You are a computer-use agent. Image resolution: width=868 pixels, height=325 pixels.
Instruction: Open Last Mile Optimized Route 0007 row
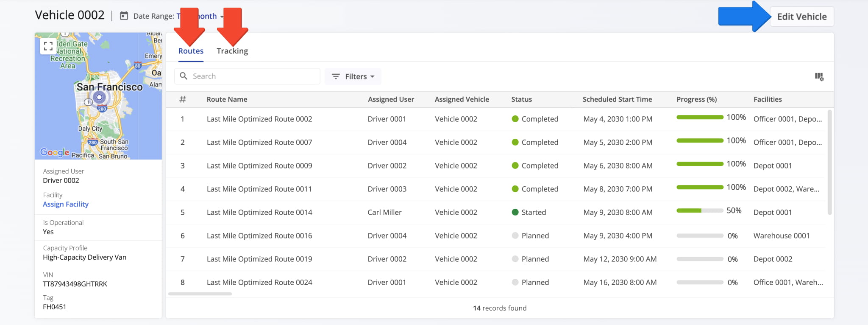pyautogui.click(x=259, y=143)
